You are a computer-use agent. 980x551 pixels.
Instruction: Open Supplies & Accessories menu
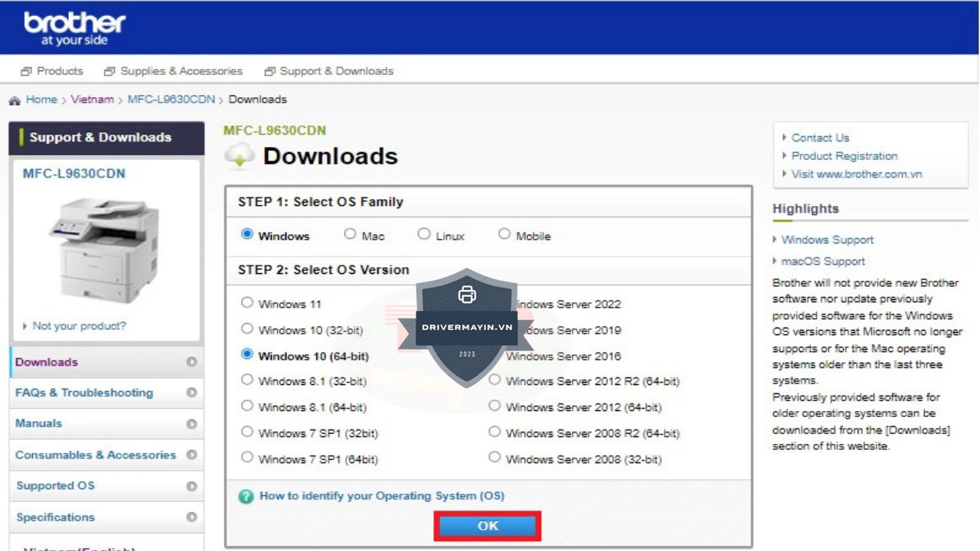click(x=173, y=71)
